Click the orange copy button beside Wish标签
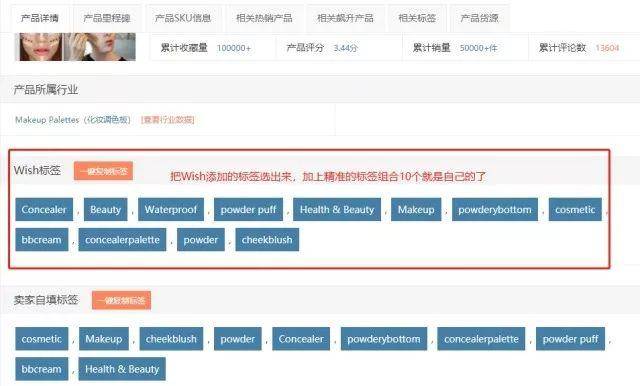The width and height of the screenshot is (640, 386). (x=103, y=171)
